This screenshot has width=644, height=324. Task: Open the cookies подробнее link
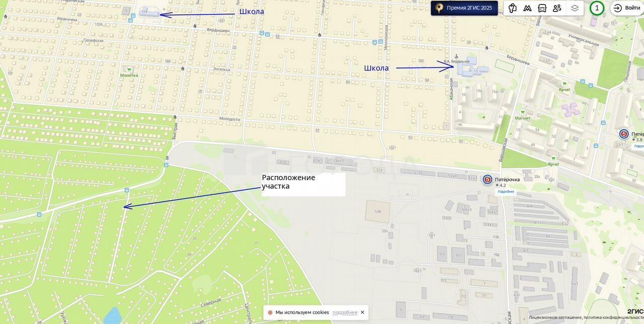point(345,312)
